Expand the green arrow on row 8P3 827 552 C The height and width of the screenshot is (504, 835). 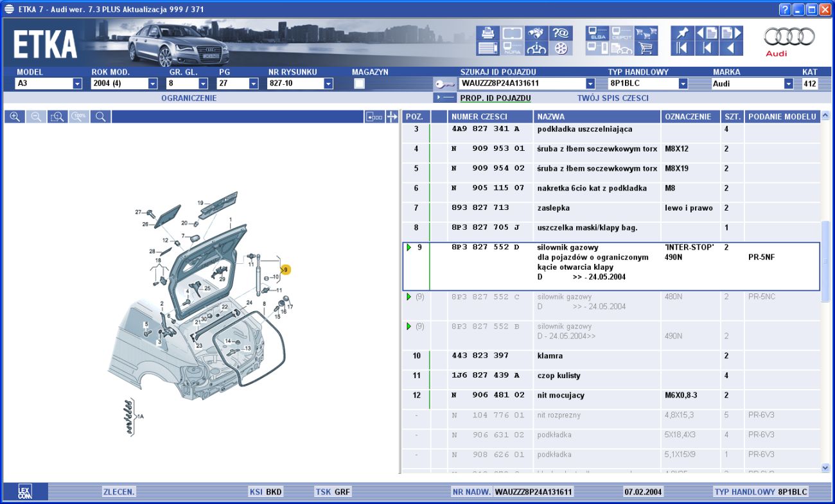[x=409, y=297]
